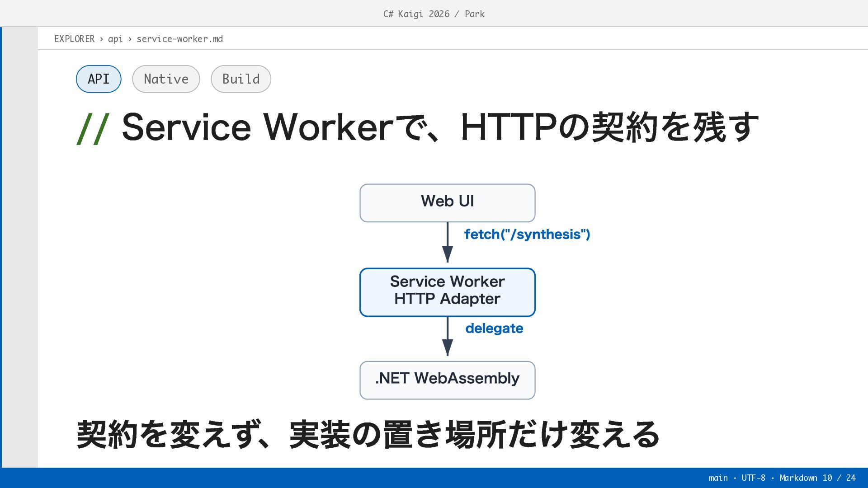Open the Build pill tab

pos(241,79)
